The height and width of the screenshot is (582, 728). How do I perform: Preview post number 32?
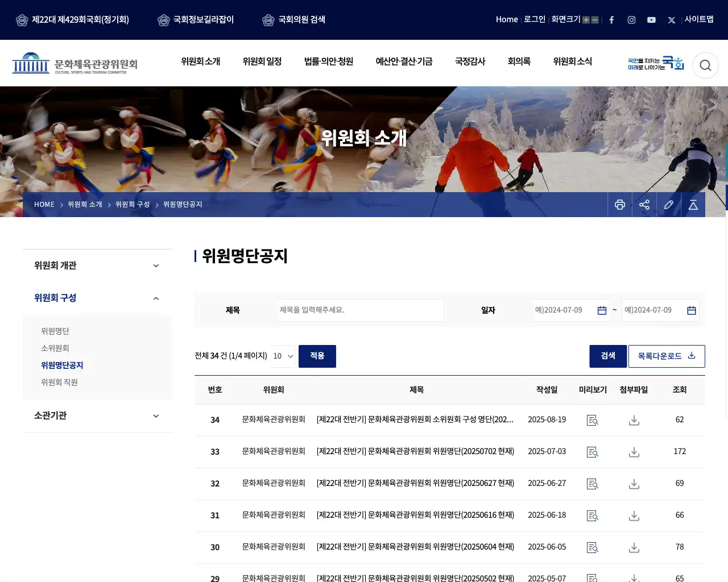tap(593, 484)
